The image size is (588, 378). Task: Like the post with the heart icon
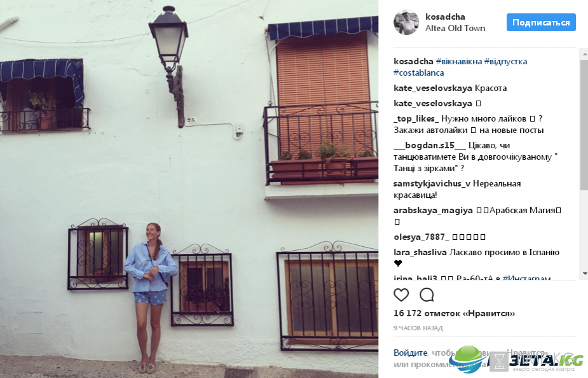(x=401, y=295)
